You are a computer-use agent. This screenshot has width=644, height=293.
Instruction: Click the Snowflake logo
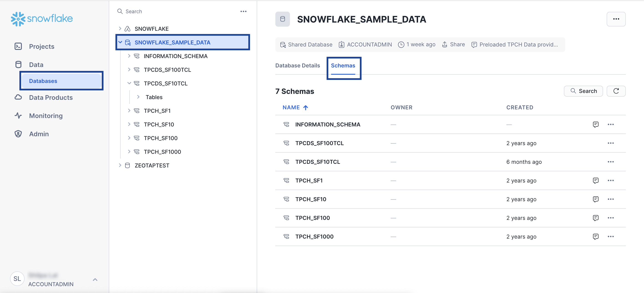pos(41,18)
